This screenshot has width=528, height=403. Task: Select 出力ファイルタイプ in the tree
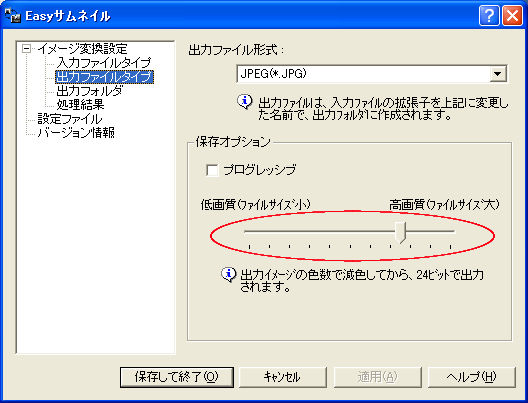click(x=104, y=77)
